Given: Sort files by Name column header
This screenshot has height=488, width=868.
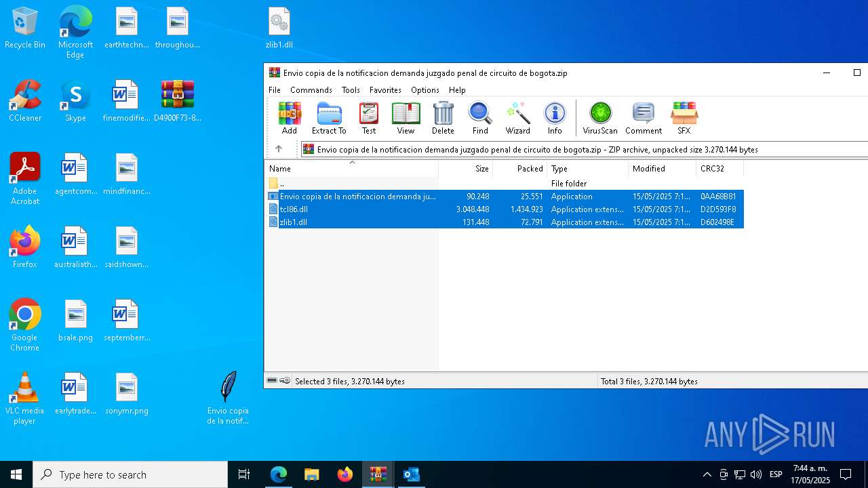Looking at the screenshot, I should pos(351,169).
